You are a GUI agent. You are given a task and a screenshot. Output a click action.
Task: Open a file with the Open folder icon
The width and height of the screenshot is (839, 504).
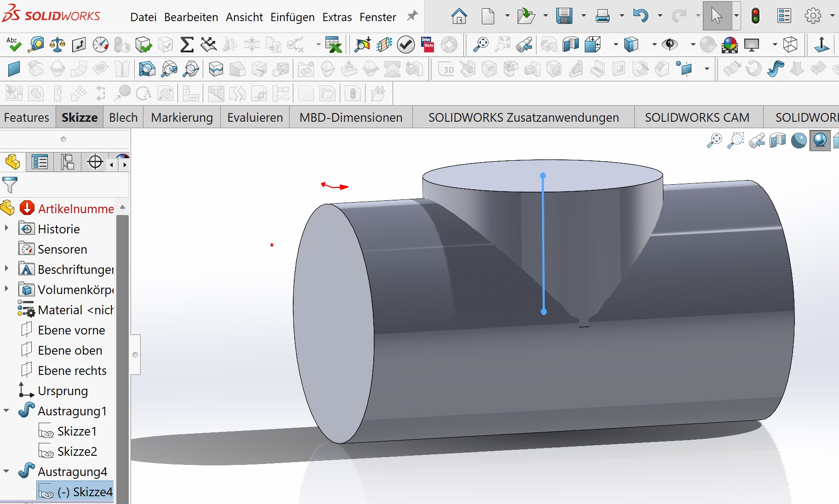pyautogui.click(x=525, y=17)
